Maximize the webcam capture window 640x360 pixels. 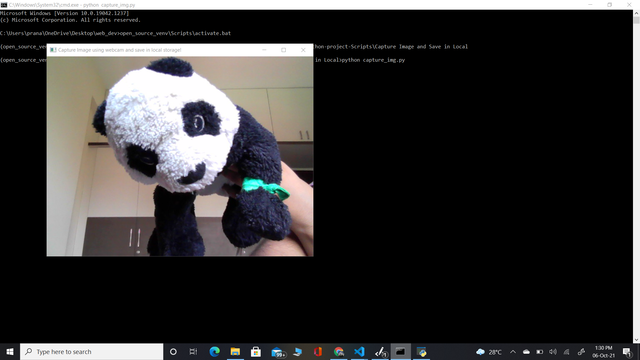click(x=284, y=50)
